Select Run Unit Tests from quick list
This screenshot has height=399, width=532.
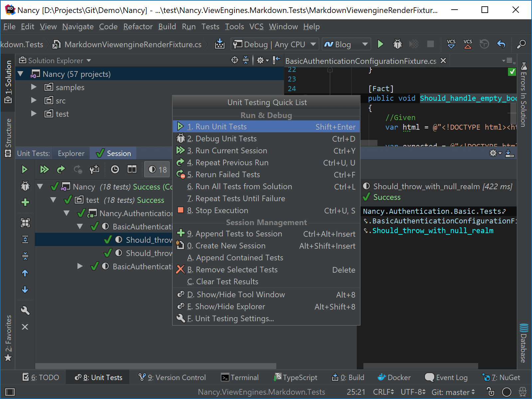(266, 126)
